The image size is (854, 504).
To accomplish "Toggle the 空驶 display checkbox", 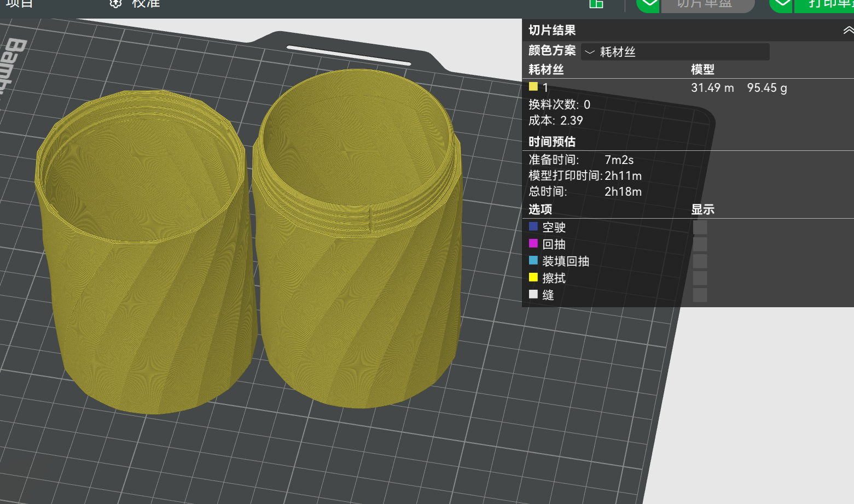I will coord(700,227).
